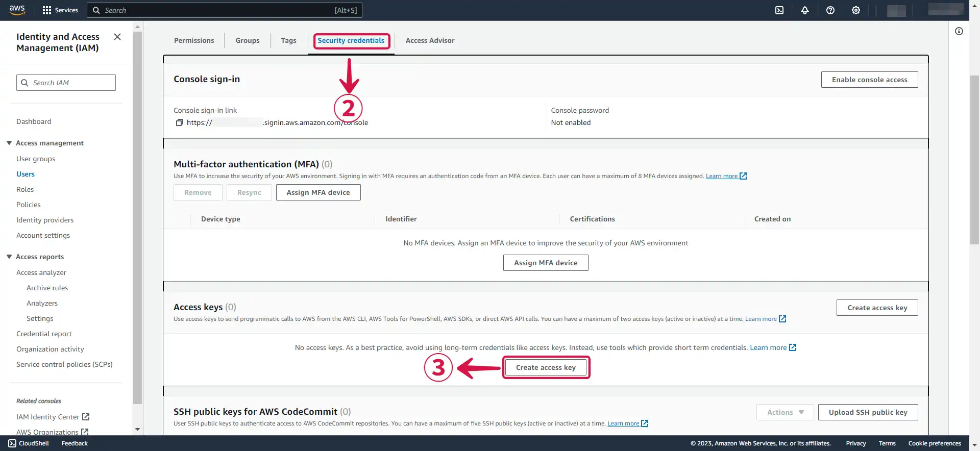
Task: Switch to the Access Advisor tab
Action: pos(430,40)
